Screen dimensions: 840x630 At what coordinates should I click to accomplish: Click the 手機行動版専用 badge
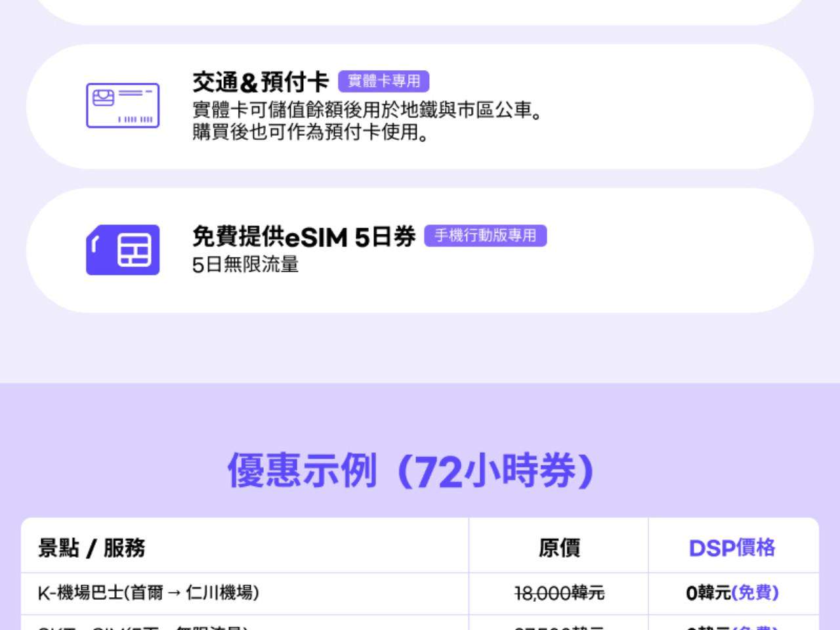(486, 236)
